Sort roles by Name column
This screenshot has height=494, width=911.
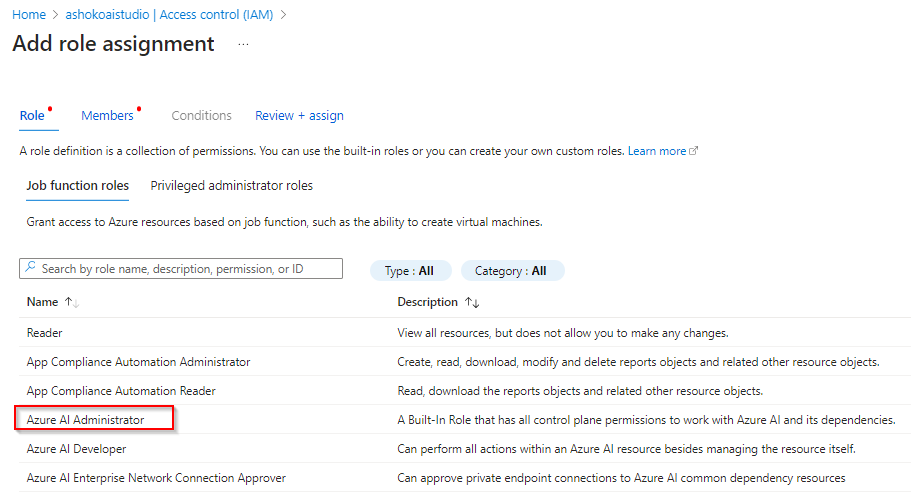pyautogui.click(x=52, y=302)
